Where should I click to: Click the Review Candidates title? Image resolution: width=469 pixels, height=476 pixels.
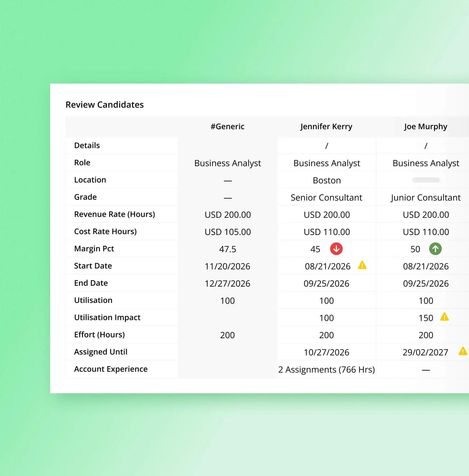(104, 105)
